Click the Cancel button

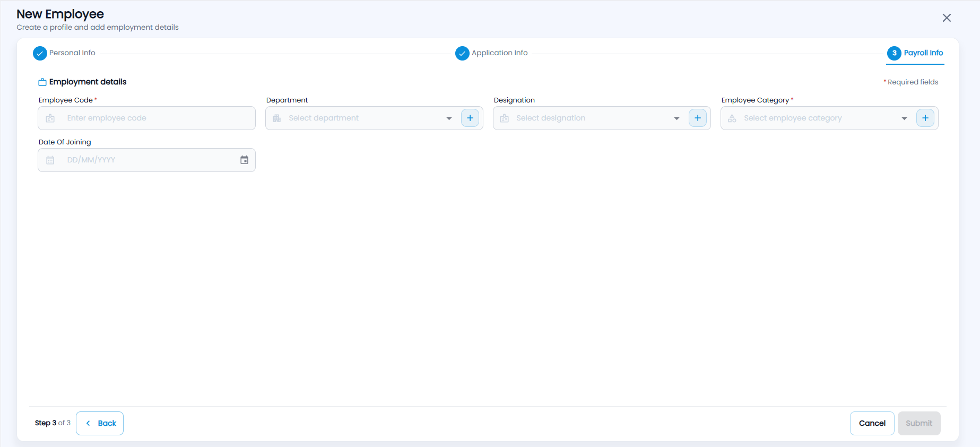pos(872,423)
